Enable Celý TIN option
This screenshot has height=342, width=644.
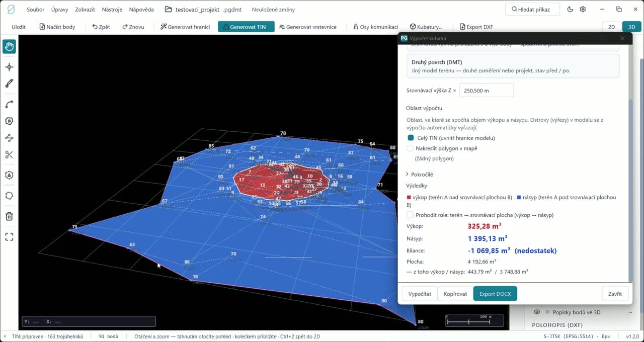(411, 138)
